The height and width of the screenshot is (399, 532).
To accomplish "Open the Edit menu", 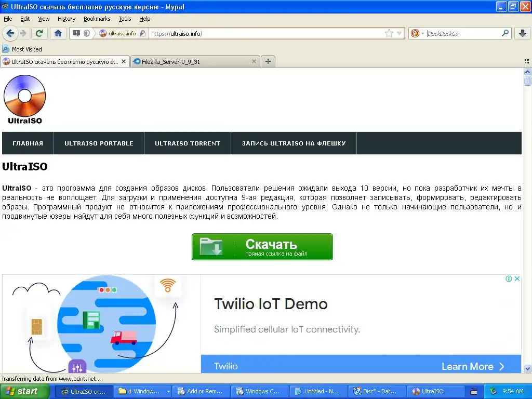I will point(25,19).
